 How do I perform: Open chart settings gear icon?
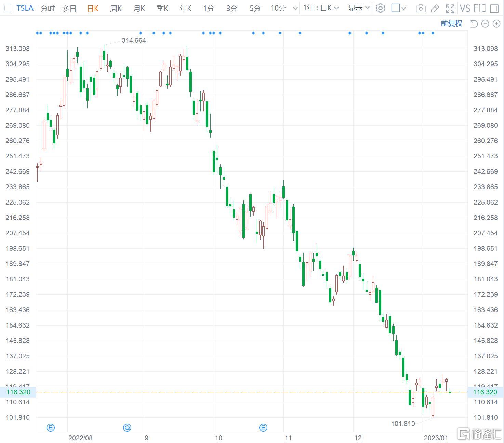(x=380, y=8)
